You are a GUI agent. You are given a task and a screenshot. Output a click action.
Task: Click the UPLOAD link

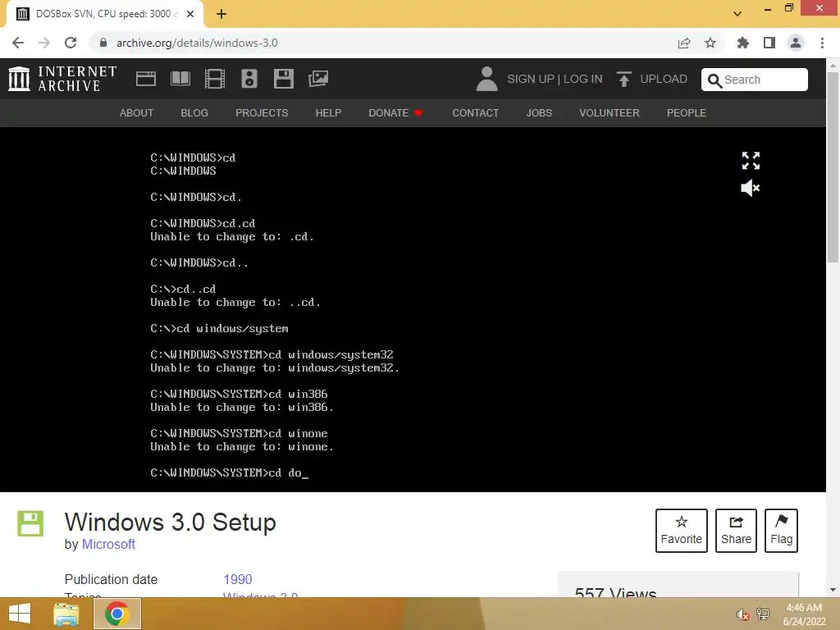(664, 79)
